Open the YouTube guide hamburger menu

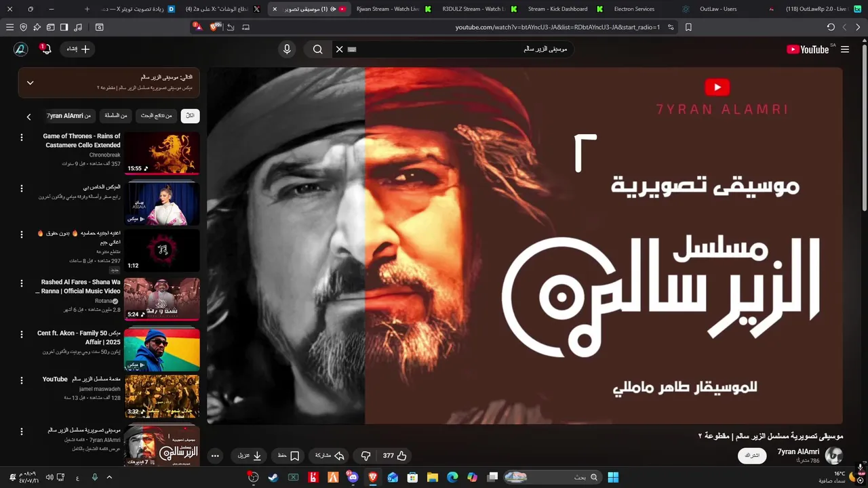(845, 49)
